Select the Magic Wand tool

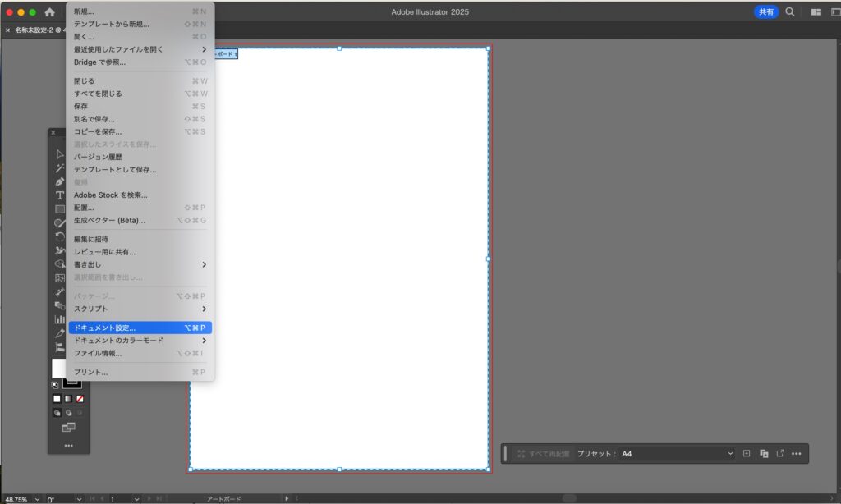(x=59, y=168)
